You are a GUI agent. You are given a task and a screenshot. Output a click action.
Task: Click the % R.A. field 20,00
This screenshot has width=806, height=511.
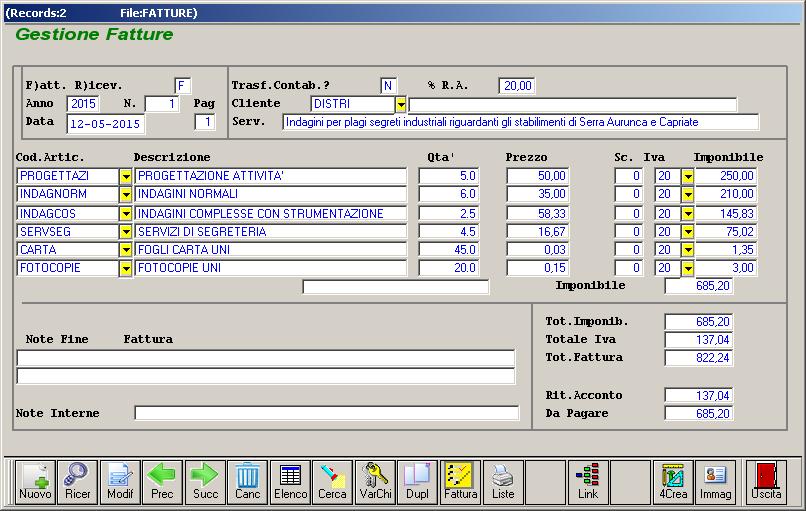pos(517,85)
